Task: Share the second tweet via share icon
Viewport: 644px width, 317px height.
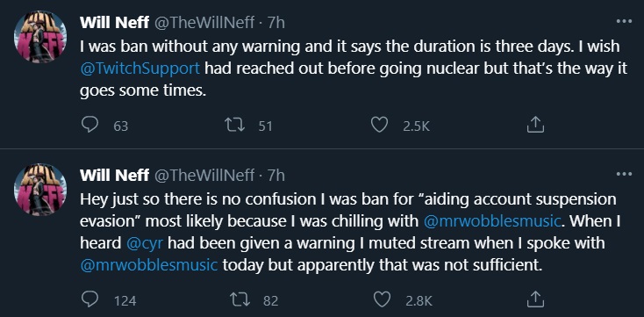Action: tap(535, 299)
